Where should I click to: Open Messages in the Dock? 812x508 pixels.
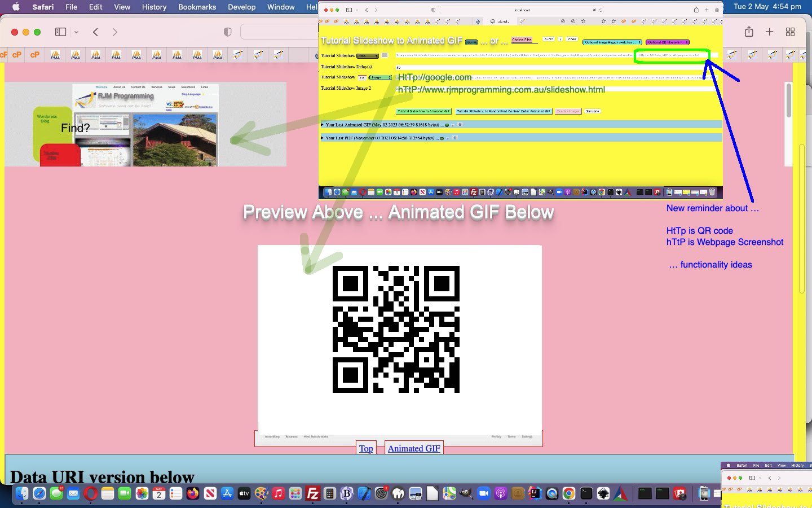[x=56, y=493]
